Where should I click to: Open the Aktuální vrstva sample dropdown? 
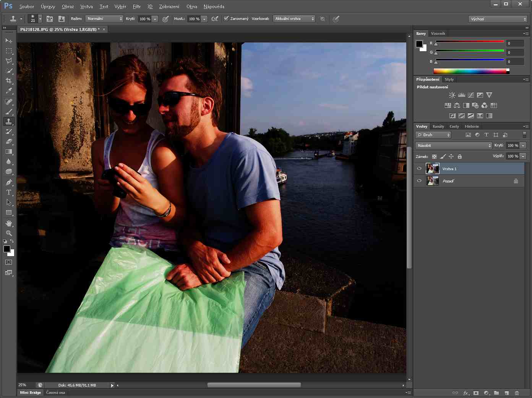point(294,19)
